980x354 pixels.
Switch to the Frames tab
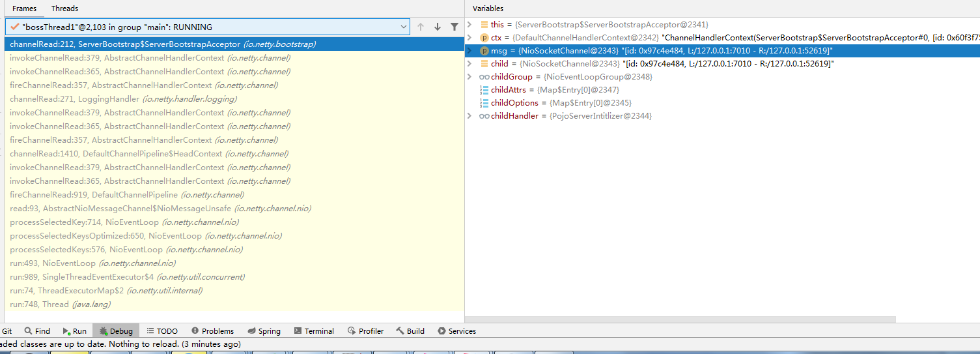(24, 8)
